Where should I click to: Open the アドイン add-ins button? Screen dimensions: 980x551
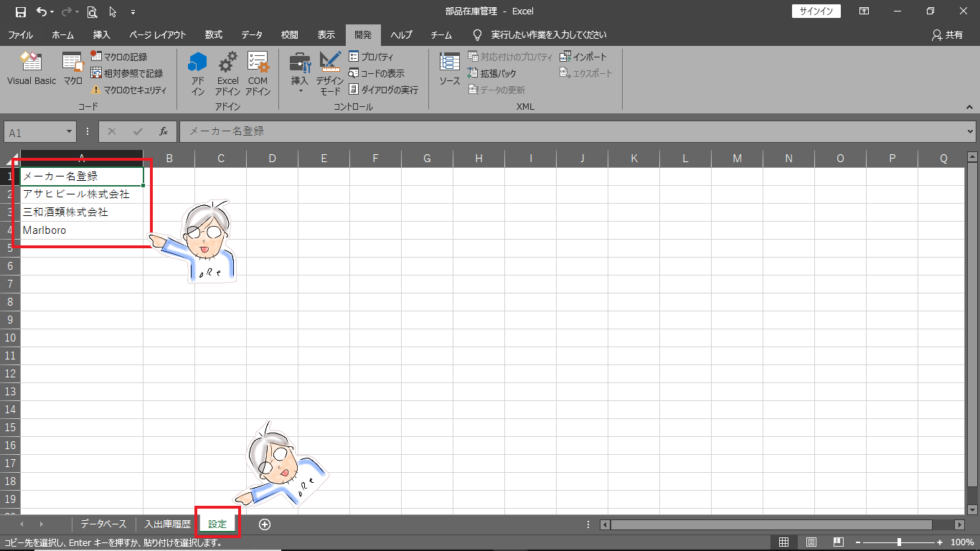pyautogui.click(x=197, y=74)
